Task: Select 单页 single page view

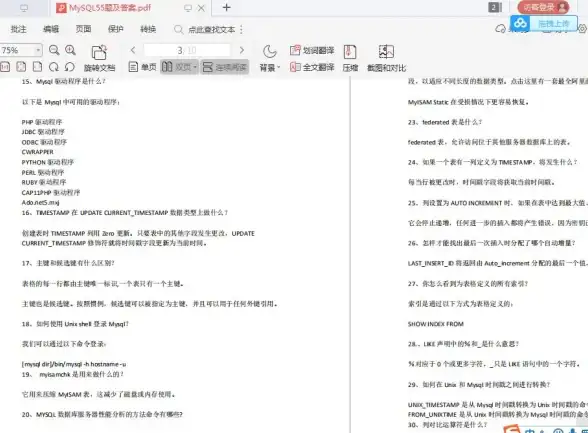Action: coord(142,67)
